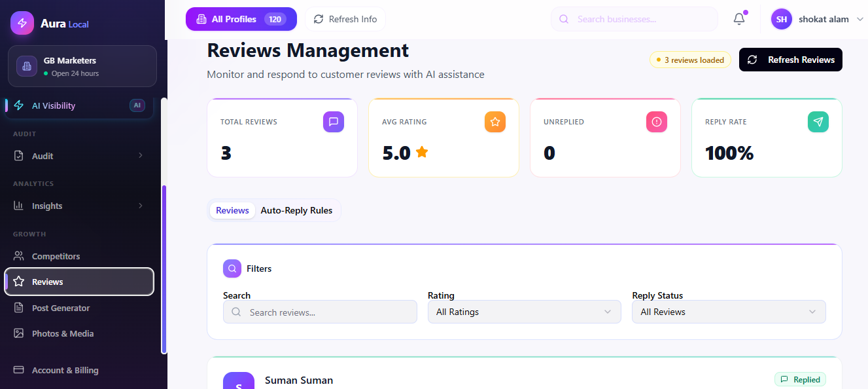
Task: Click the Competitors people icon
Action: 19,256
